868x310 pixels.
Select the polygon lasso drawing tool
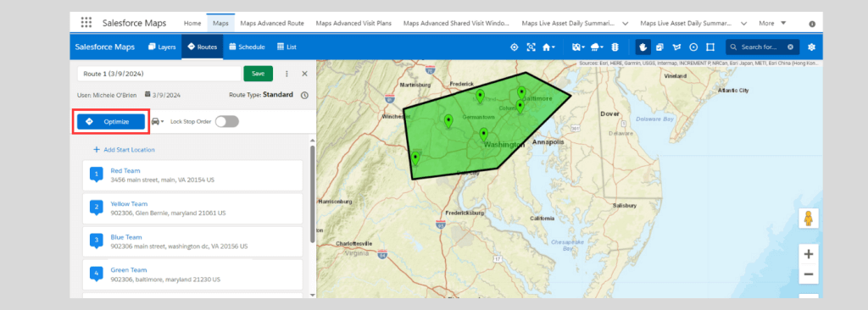(x=676, y=47)
